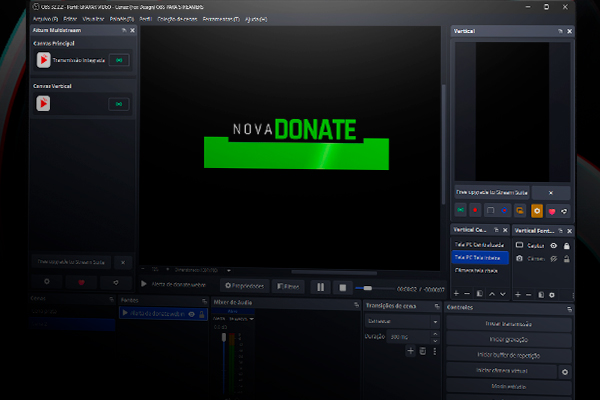The width and height of the screenshot is (600, 400).
Task: Open the preview scaling dropdown arrow
Action: (x=229, y=270)
